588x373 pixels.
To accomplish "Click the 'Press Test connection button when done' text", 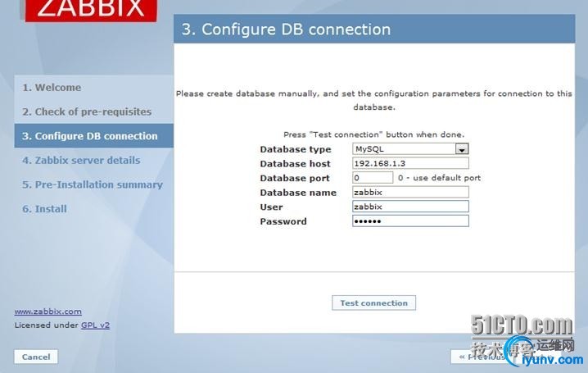I will [374, 134].
